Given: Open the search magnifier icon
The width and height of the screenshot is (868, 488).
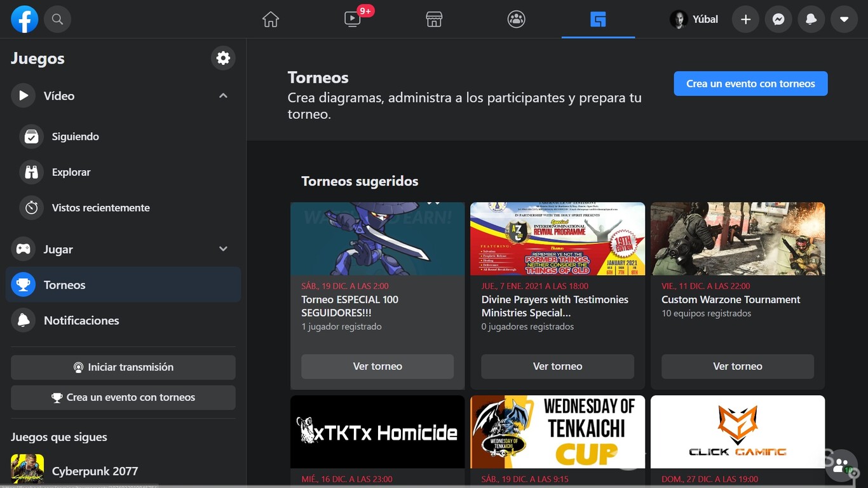Looking at the screenshot, I should [57, 19].
